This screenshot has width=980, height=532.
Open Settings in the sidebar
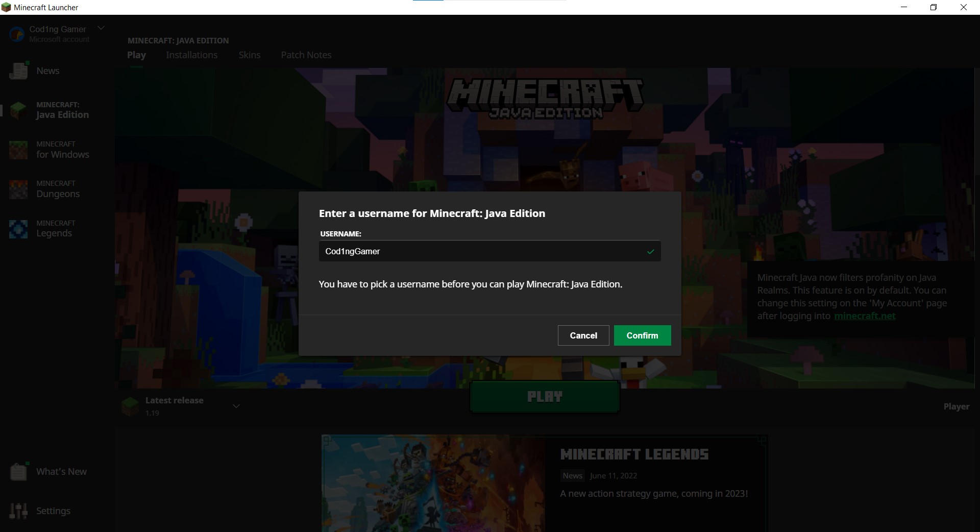coord(53,511)
